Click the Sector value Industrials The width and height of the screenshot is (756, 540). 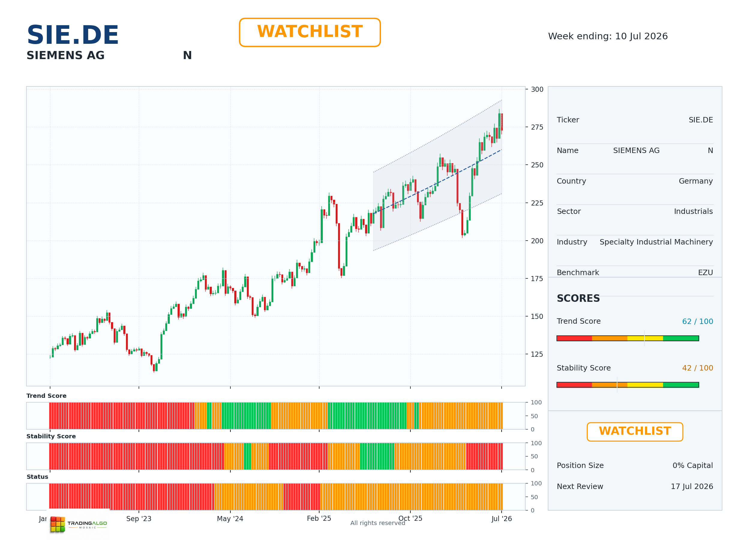(693, 211)
